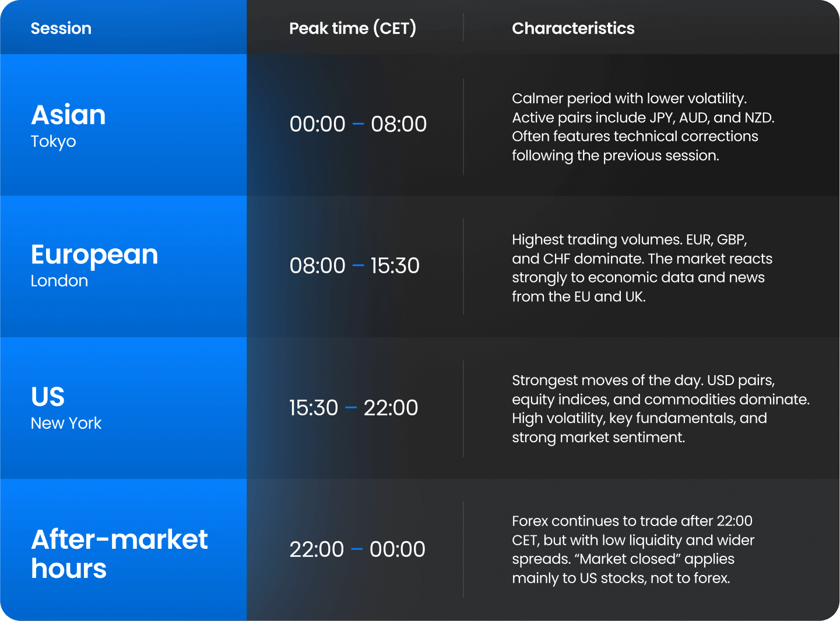Select the European session title

[94, 255]
